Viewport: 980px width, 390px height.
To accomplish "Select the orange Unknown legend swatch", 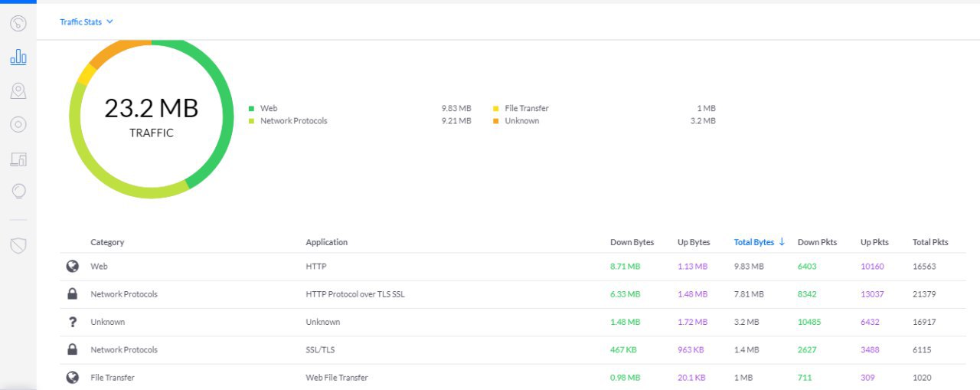I will (x=496, y=121).
